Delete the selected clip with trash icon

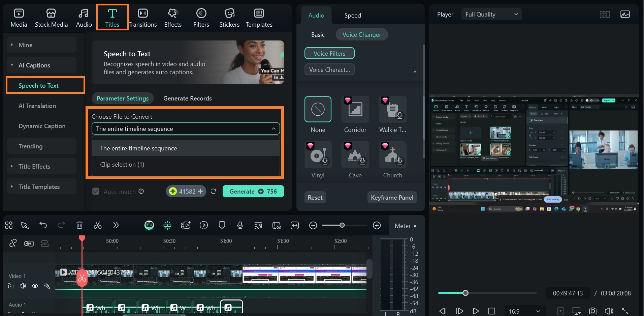(x=79, y=225)
